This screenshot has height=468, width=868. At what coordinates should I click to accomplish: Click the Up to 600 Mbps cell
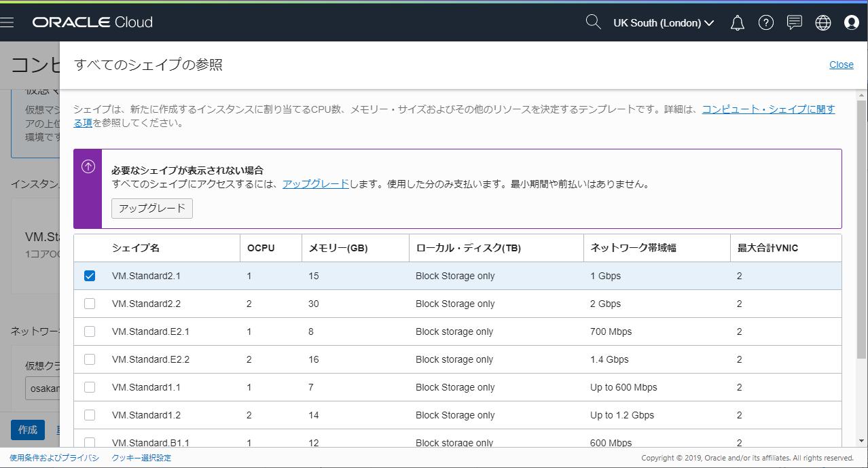[x=623, y=387]
